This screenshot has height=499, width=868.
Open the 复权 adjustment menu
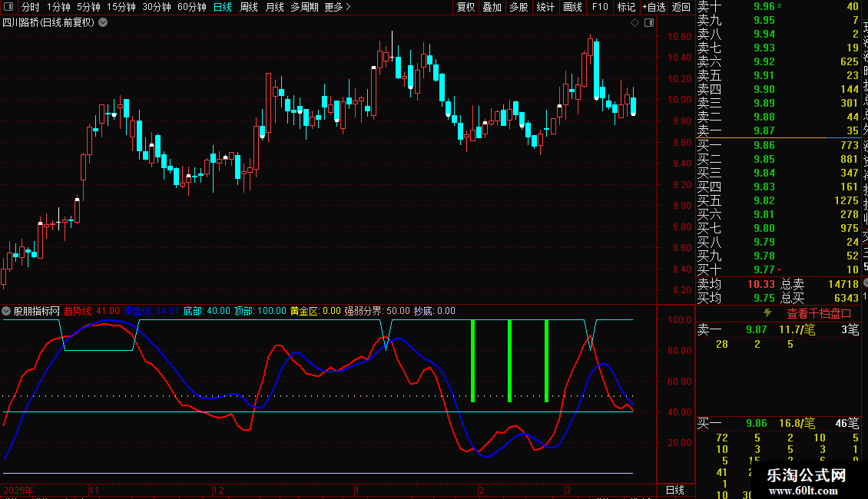[x=465, y=7]
